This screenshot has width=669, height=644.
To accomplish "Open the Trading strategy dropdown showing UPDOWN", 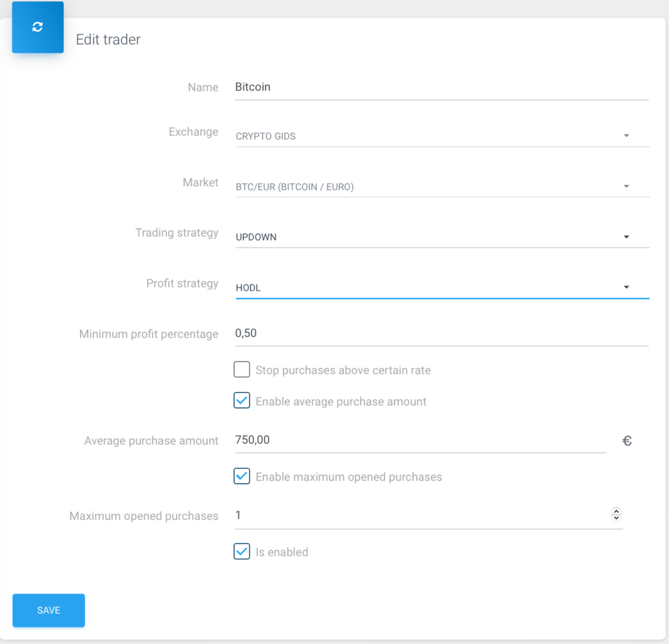I will [x=442, y=237].
